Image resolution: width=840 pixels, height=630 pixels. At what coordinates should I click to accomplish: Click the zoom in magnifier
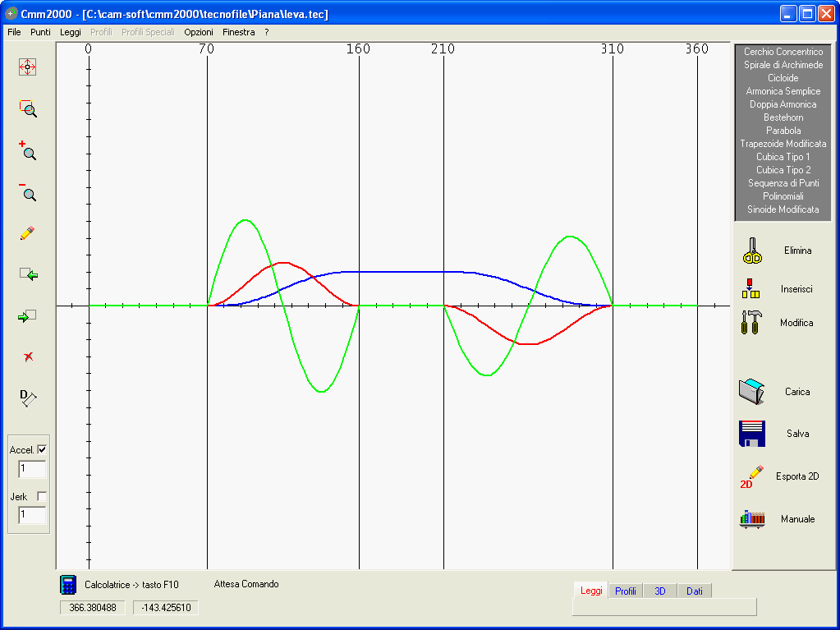point(27,150)
